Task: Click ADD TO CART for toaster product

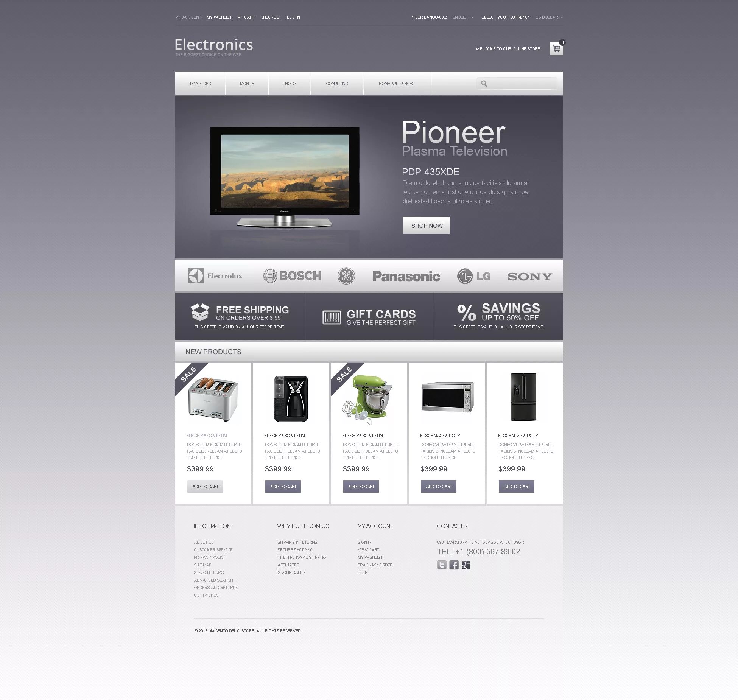Action: [204, 486]
